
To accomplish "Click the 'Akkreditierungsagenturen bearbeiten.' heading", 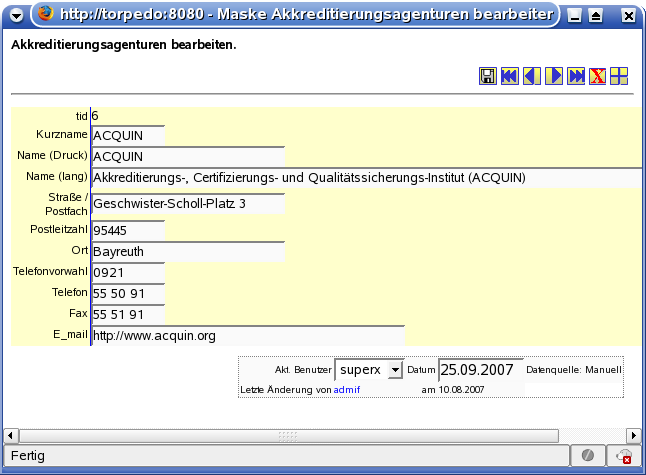I will [124, 44].
